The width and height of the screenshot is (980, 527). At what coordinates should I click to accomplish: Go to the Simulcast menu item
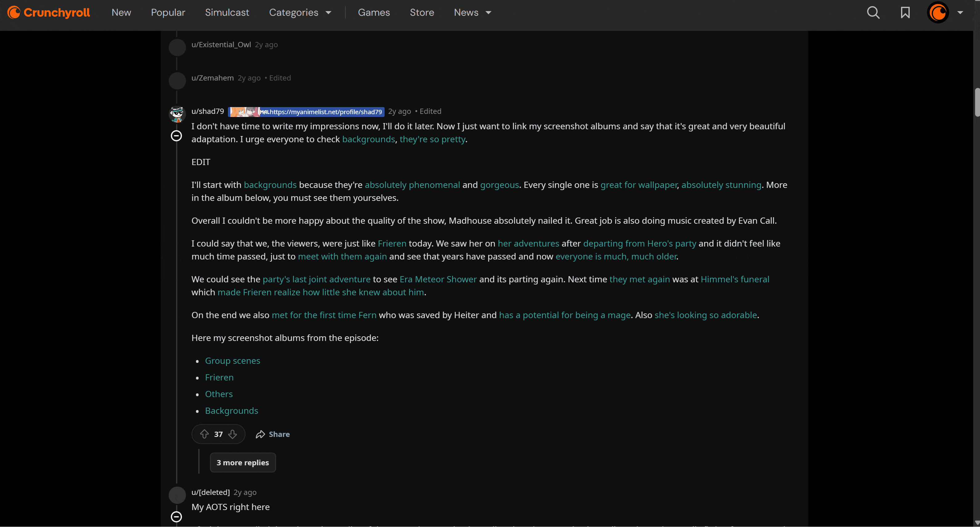[x=227, y=13]
